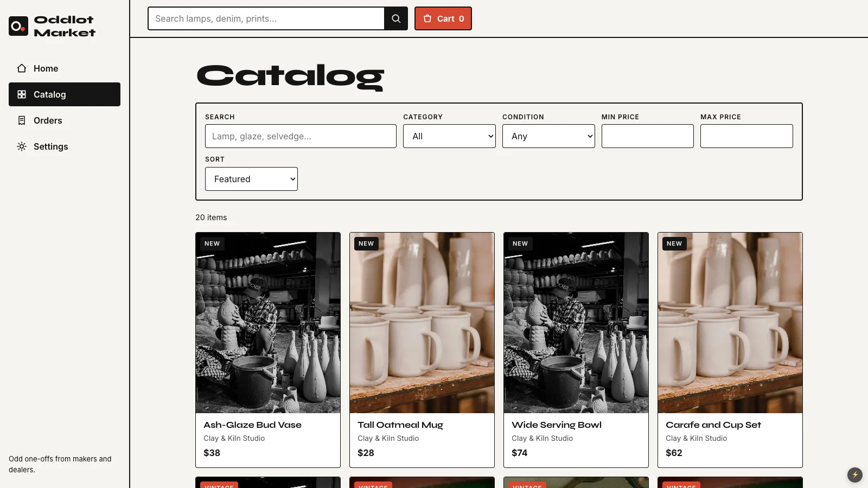Viewport: 868px width, 488px height.
Task: Click the Home house icon in the sidebar
Action: pyautogui.click(x=22, y=68)
